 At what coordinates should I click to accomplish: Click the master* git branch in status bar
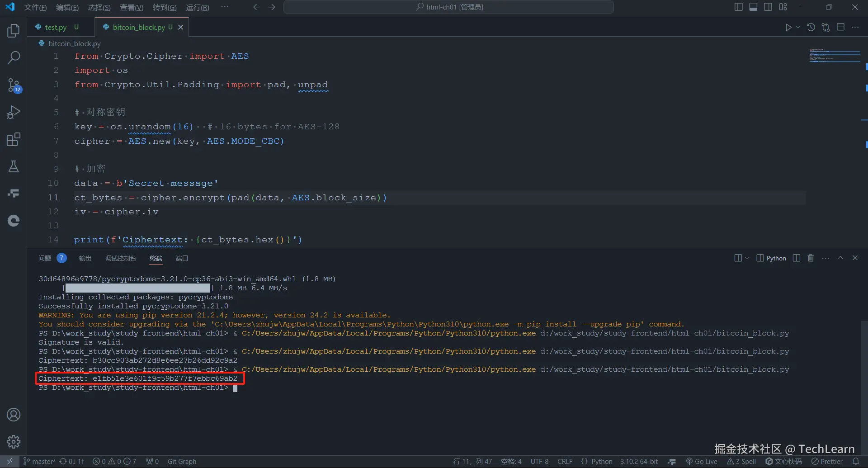point(39,462)
